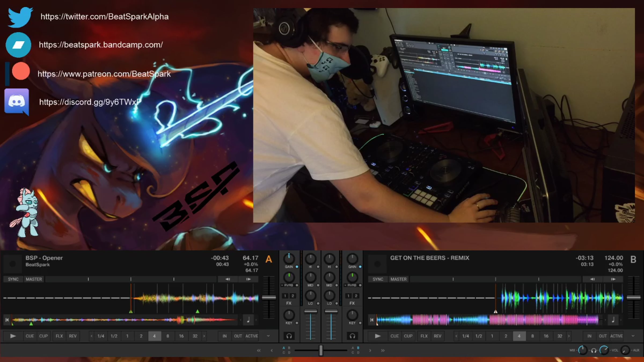This screenshot has width=644, height=362.
Task: Click tempo bend up arrow on deck B
Action: [613, 279]
